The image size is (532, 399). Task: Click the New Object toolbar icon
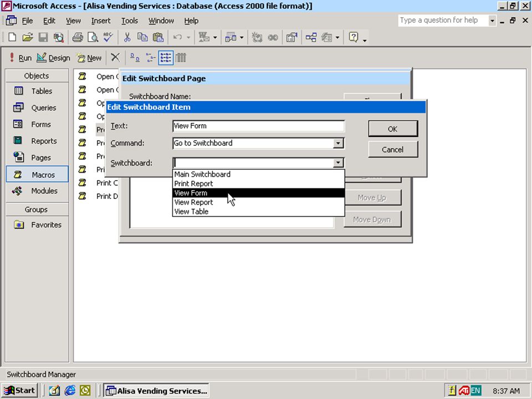click(327, 37)
